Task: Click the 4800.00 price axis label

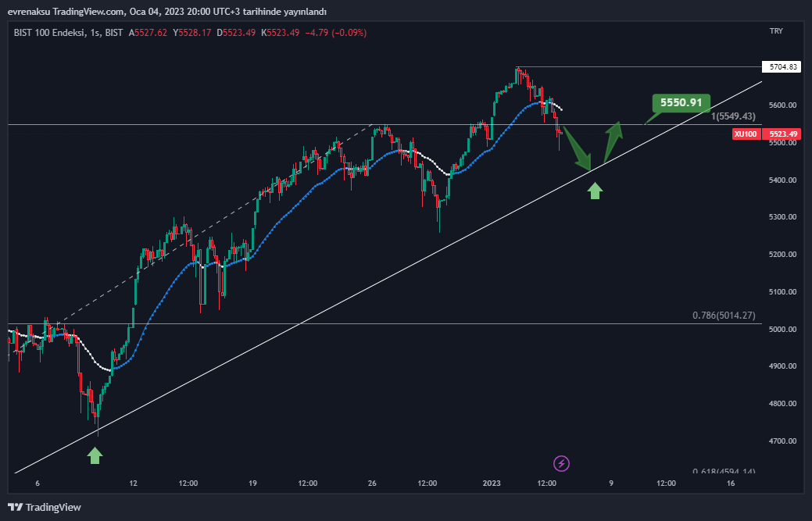Action: [x=782, y=403]
